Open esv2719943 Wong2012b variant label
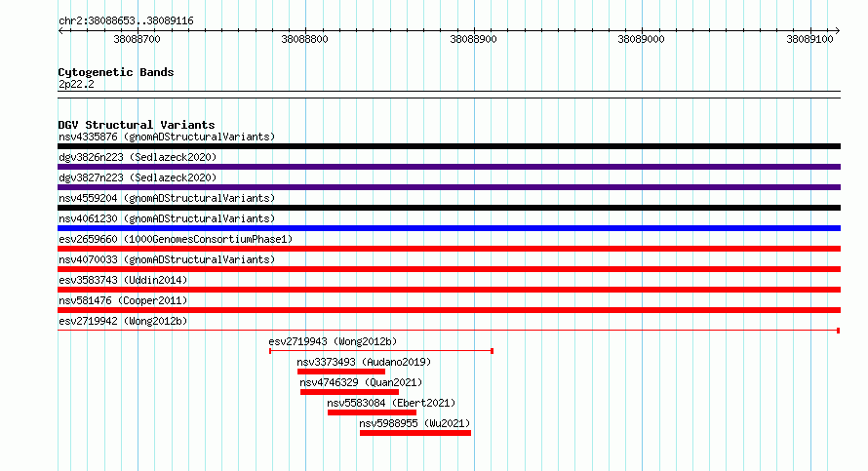The image size is (868, 471). tap(333, 341)
